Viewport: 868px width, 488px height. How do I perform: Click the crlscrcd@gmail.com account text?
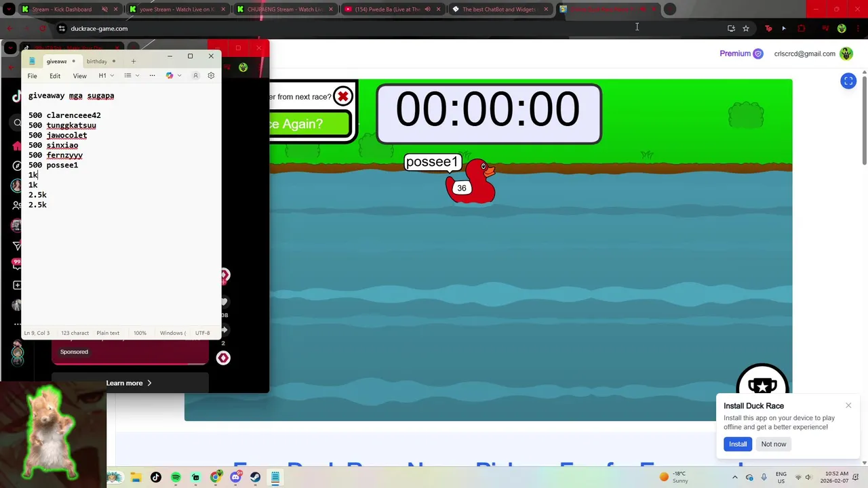[x=804, y=54]
